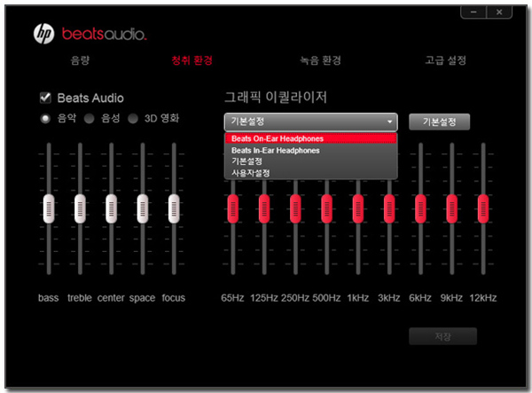
Task: Click the center label
Action: click(x=111, y=298)
